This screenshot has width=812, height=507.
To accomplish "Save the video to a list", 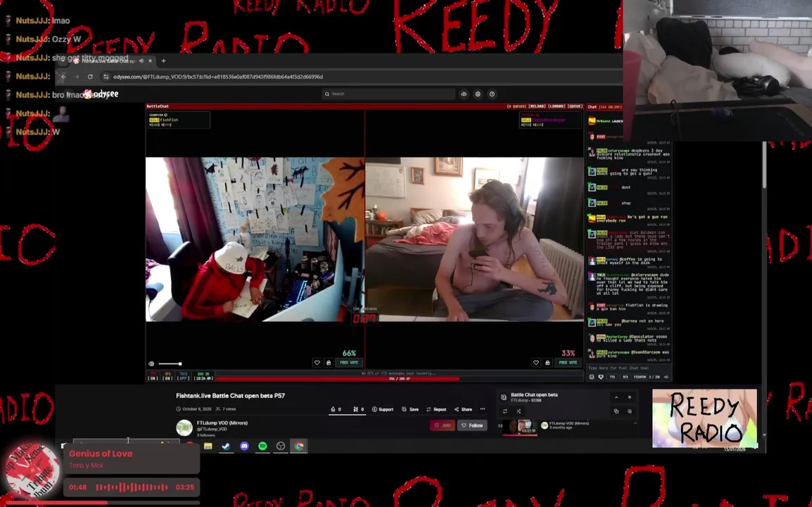I will [x=410, y=409].
